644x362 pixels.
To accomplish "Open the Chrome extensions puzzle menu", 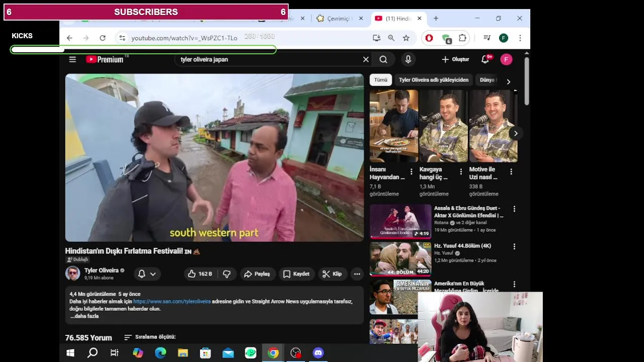I will point(462,38).
